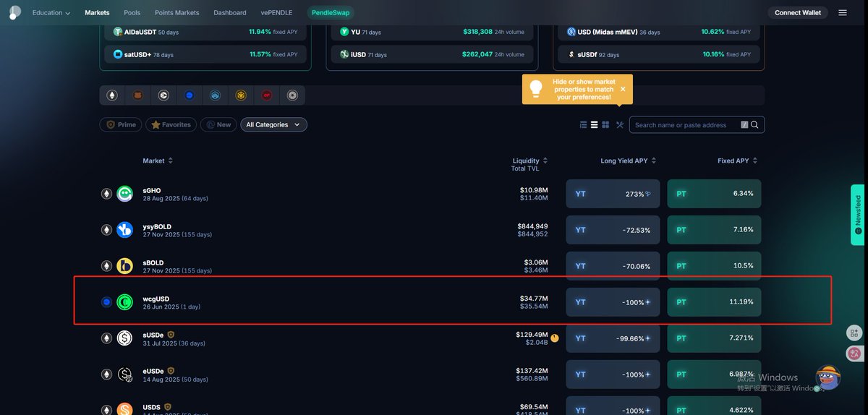
Task: Click the sUSDe PT 7.271% button
Action: click(714, 338)
